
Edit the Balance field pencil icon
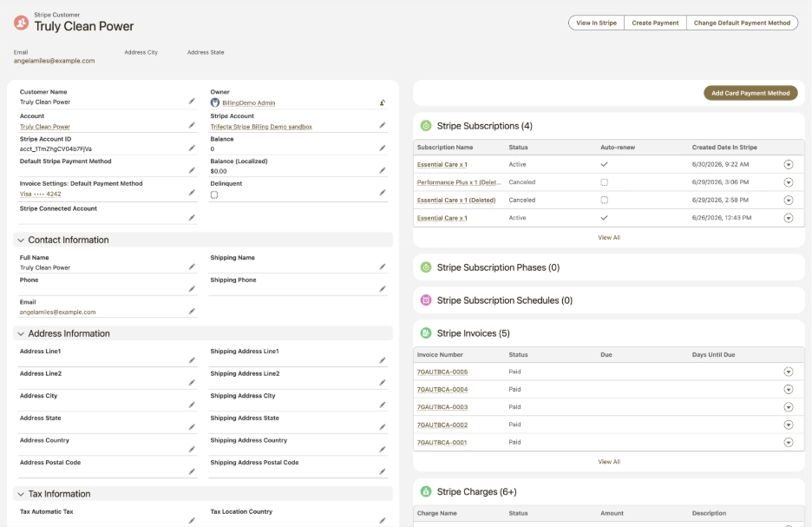pos(383,148)
